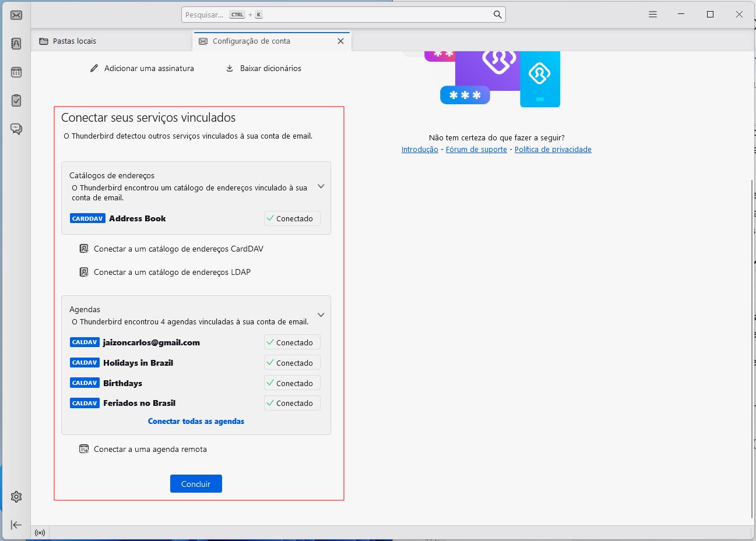Click the pencil icon for adding signature

pos(94,68)
